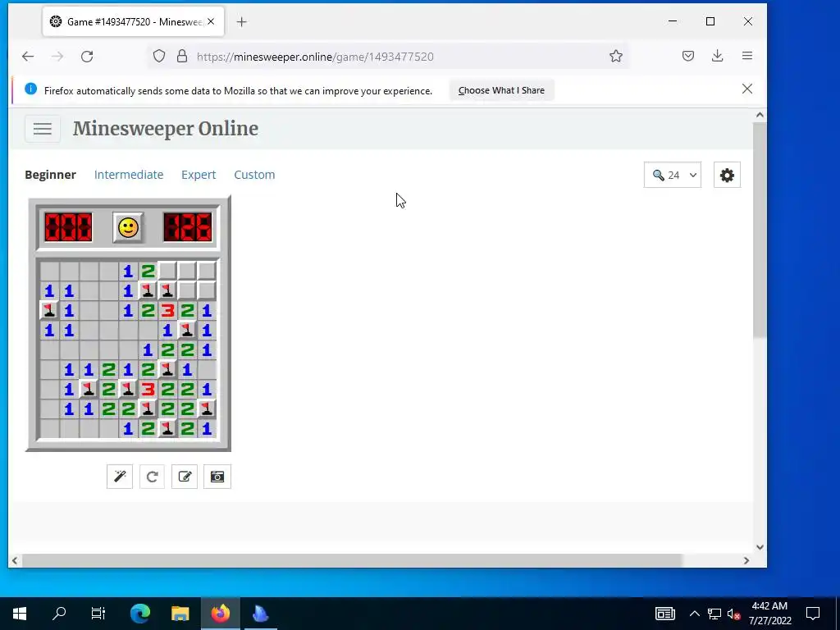Image resolution: width=840 pixels, height=630 pixels.
Task: Click the yellow smiley face reset button
Action: [x=128, y=227]
